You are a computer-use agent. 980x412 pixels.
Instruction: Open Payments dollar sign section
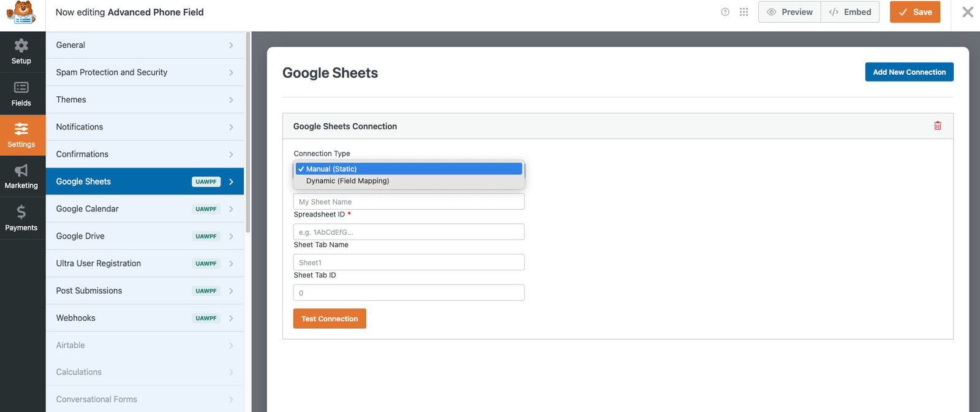click(x=21, y=218)
